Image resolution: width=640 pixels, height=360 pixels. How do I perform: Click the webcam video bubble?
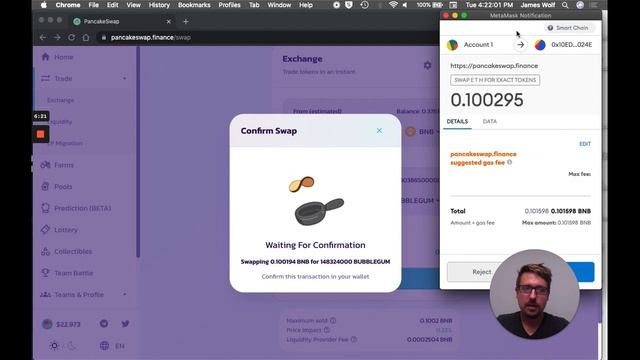[534, 294]
